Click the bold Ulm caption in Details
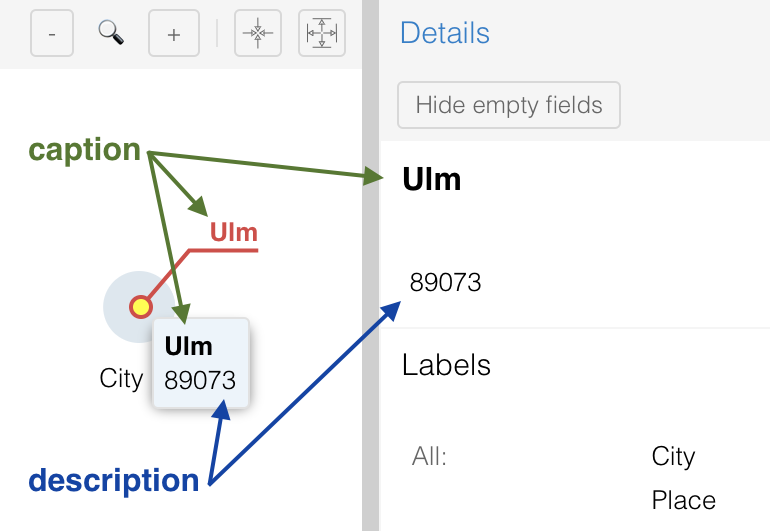Screen dimensions: 770x531 431,179
